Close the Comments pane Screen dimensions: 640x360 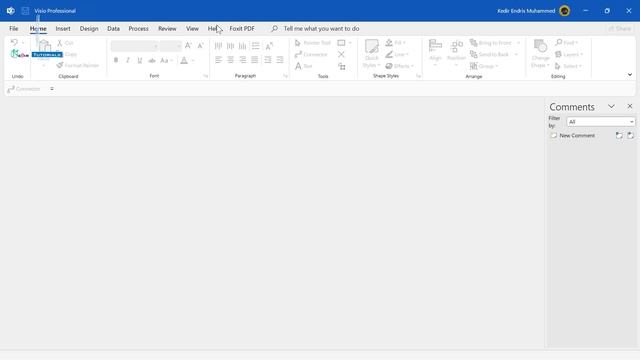[x=630, y=106]
